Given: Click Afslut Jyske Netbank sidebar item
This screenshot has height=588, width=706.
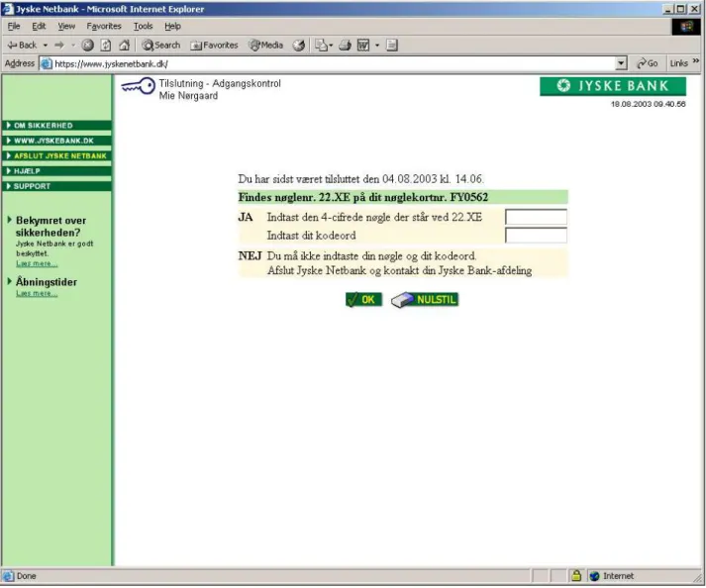Looking at the screenshot, I should point(56,155).
